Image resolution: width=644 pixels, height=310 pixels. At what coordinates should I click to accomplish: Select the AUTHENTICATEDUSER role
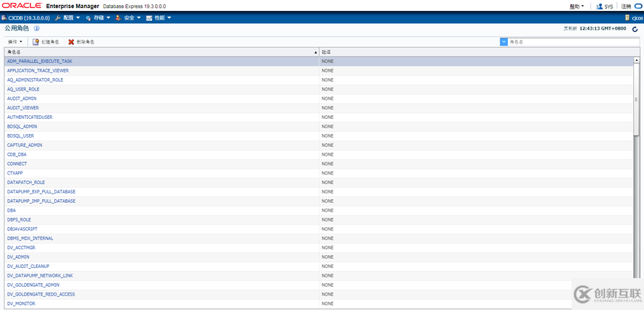(x=30, y=117)
